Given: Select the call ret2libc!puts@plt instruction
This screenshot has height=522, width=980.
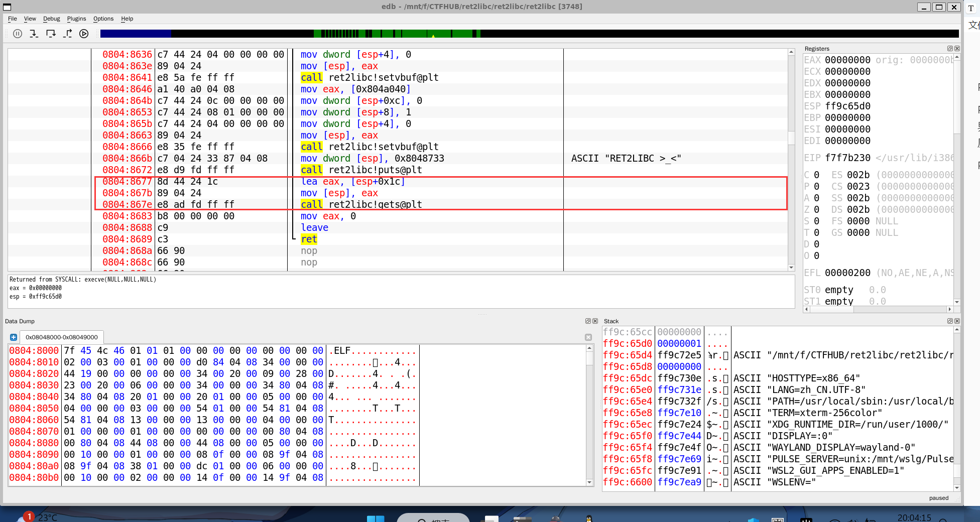Looking at the screenshot, I should tap(361, 170).
